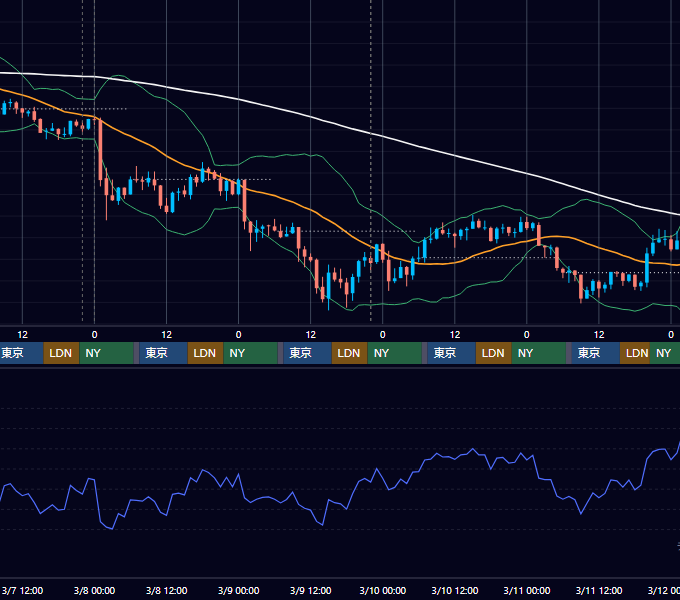The height and width of the screenshot is (600, 680).
Task: Click the 3/11 00:00 date label
Action: coord(526,590)
